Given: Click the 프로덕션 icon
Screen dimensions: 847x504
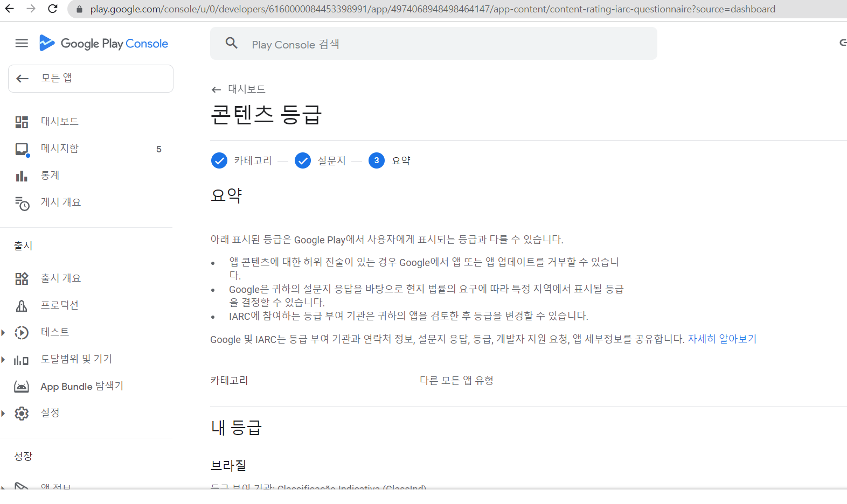Looking at the screenshot, I should (22, 306).
